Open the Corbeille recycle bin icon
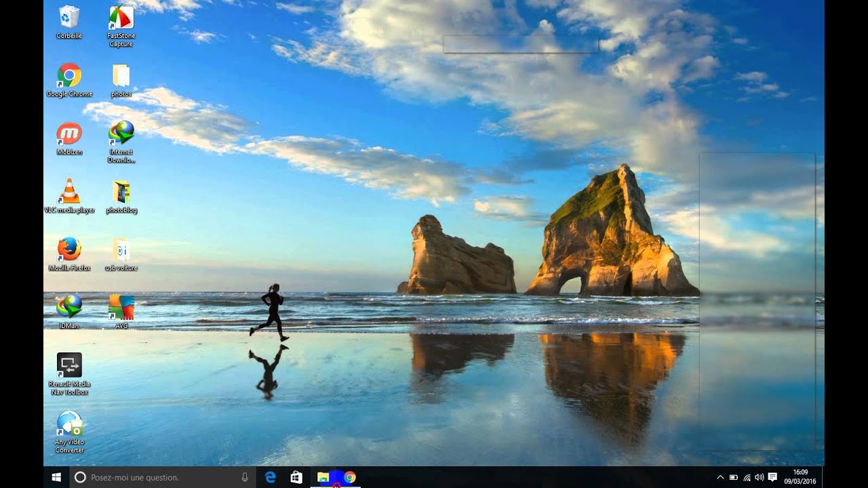The width and height of the screenshot is (868, 488). 69,22
